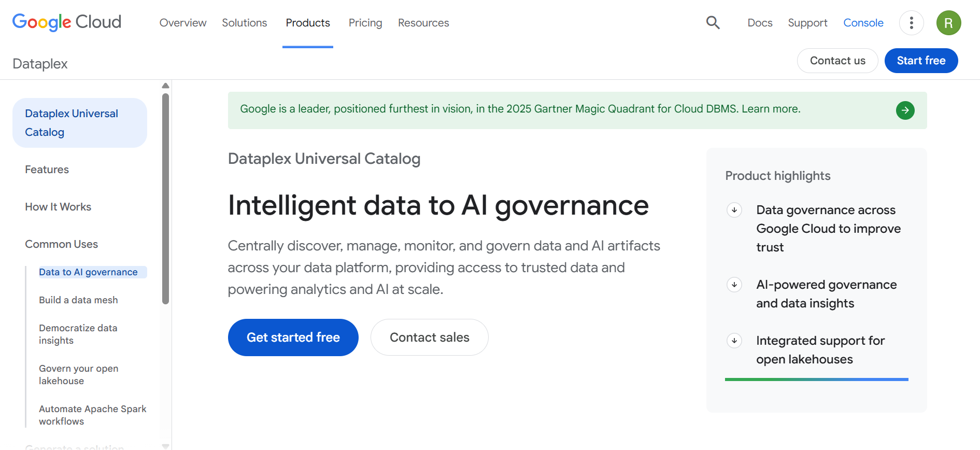The image size is (980, 450).
Task: Click the sidebar scrollbar thumb
Action: pos(165,199)
